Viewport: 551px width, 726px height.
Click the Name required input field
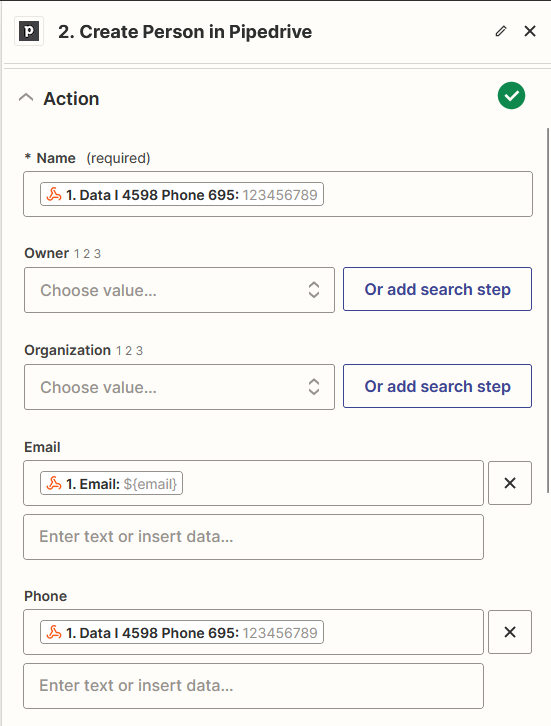click(278, 194)
